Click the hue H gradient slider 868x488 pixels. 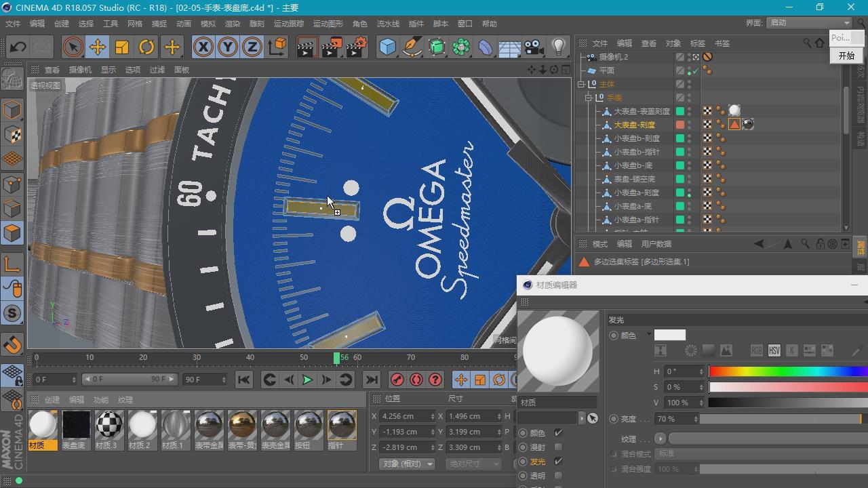(788, 371)
